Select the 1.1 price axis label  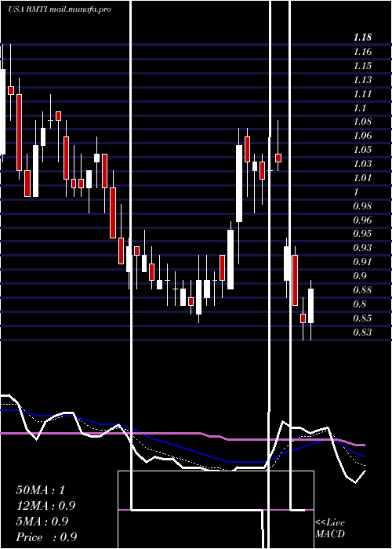pyautogui.click(x=360, y=108)
